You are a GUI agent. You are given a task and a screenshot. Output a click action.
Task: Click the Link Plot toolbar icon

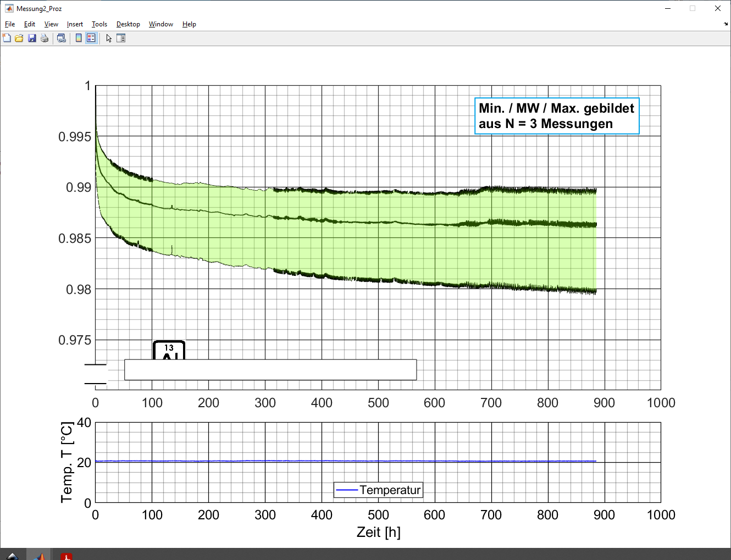tap(62, 38)
